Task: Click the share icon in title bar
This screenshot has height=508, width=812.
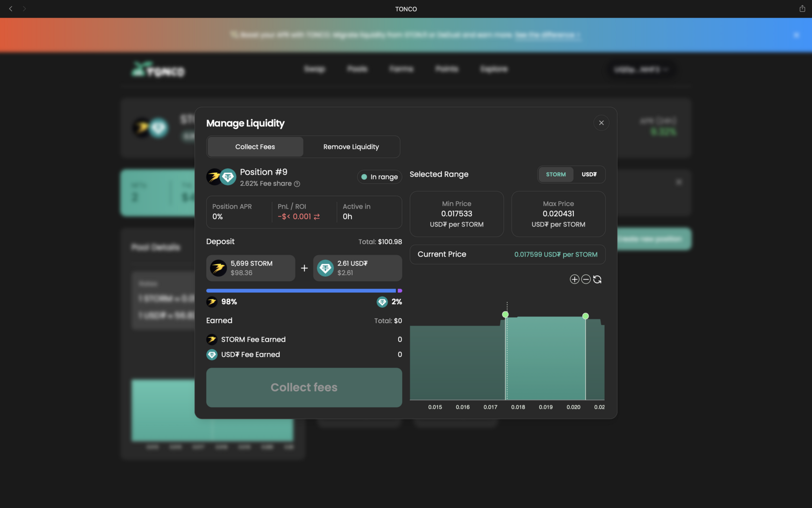Action: 802,9
